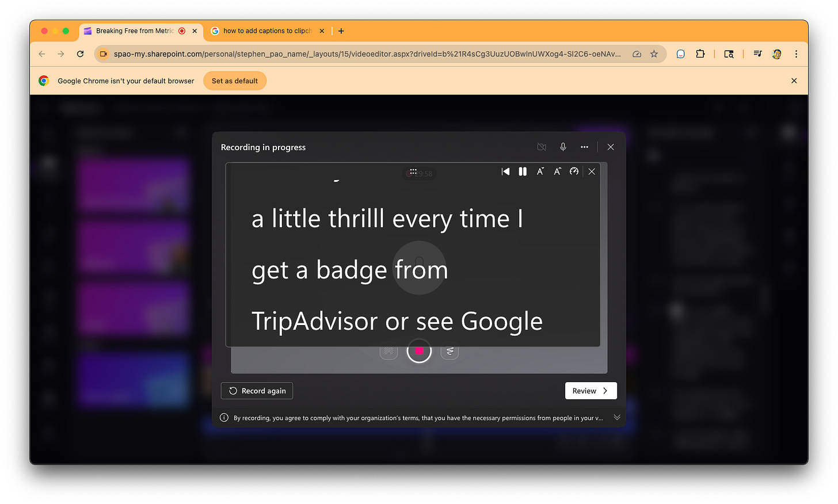Viewport: 838px width, 504px height.
Task: Click the effects icon right of stop
Action: (450, 351)
